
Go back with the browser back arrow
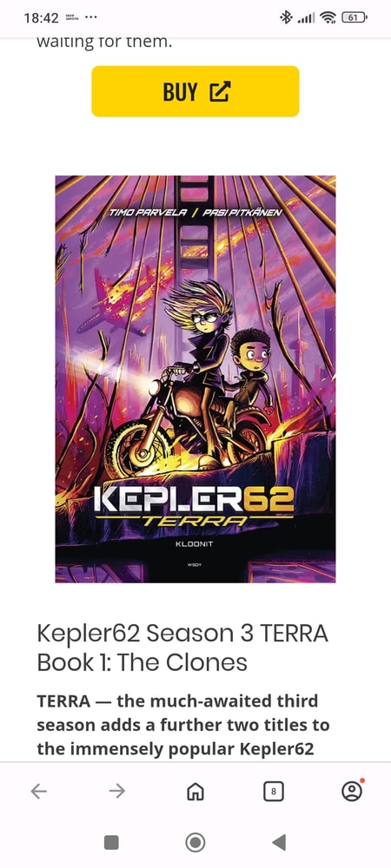coord(39,792)
